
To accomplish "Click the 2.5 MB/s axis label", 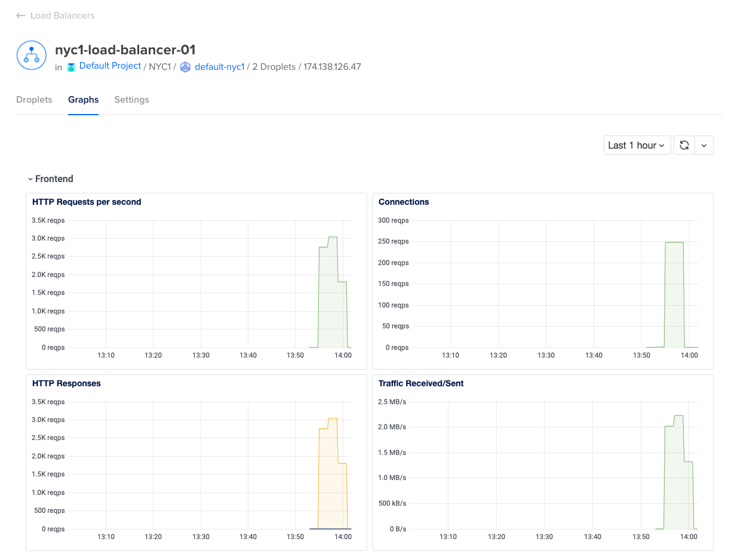I will 392,402.
